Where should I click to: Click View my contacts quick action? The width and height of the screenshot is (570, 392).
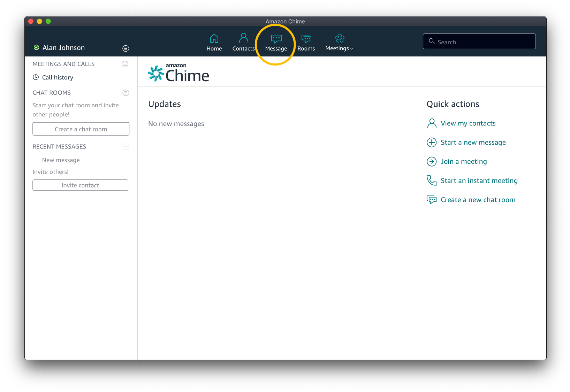coord(468,123)
